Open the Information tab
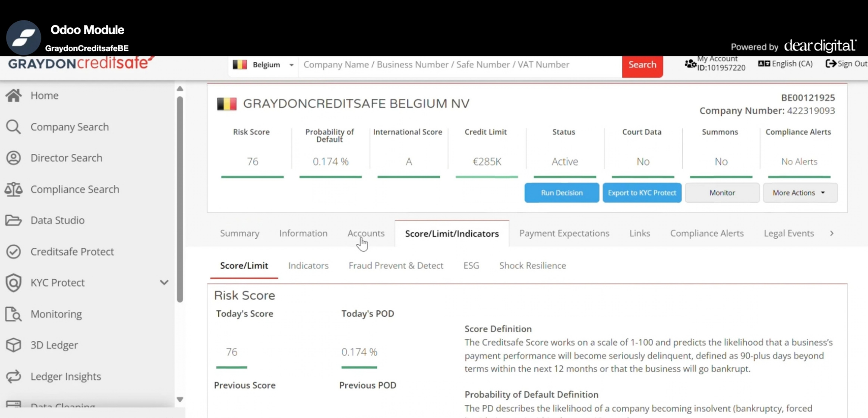 coord(303,233)
